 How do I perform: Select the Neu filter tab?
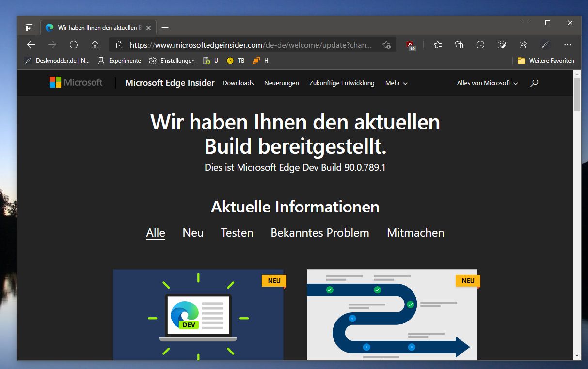pos(193,233)
